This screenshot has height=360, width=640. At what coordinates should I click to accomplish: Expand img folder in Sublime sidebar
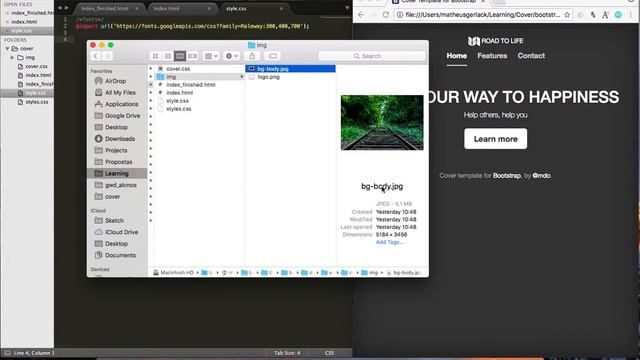tap(12, 58)
